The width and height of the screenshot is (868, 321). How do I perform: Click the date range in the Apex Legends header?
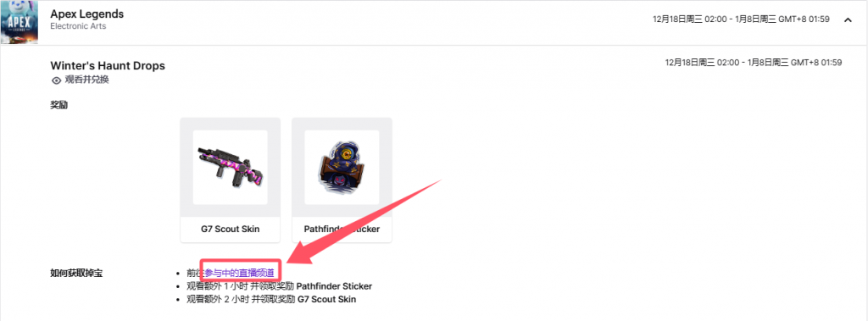coord(741,19)
